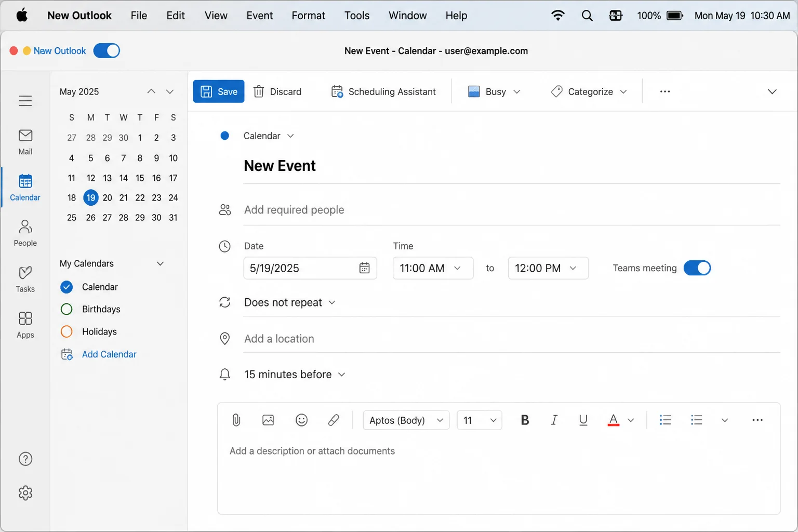Screen dimensions: 798x532
Task: Open the People view in the sidebar
Action: tap(25, 233)
